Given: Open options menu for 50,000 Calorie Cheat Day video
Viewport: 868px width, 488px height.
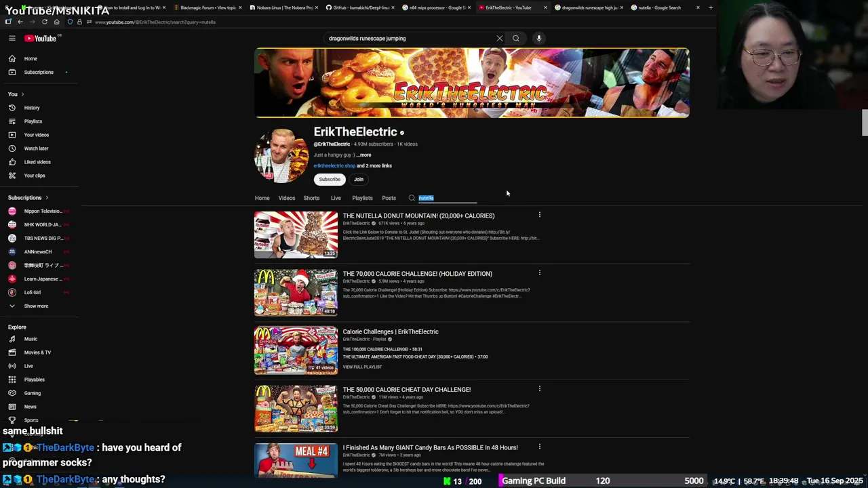Looking at the screenshot, I should point(540,389).
